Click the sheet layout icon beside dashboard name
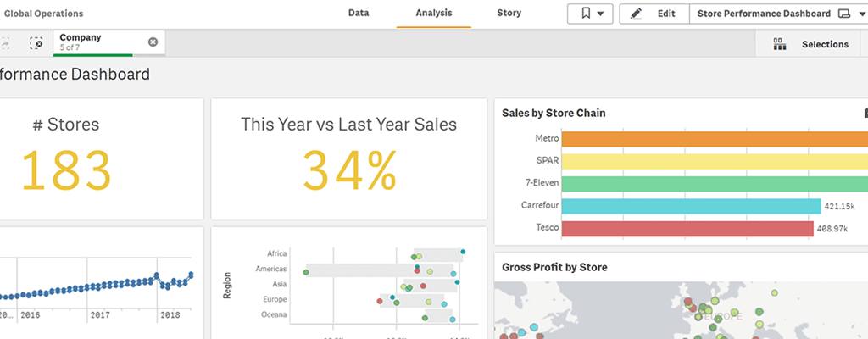868x339 pixels. pyautogui.click(x=844, y=14)
